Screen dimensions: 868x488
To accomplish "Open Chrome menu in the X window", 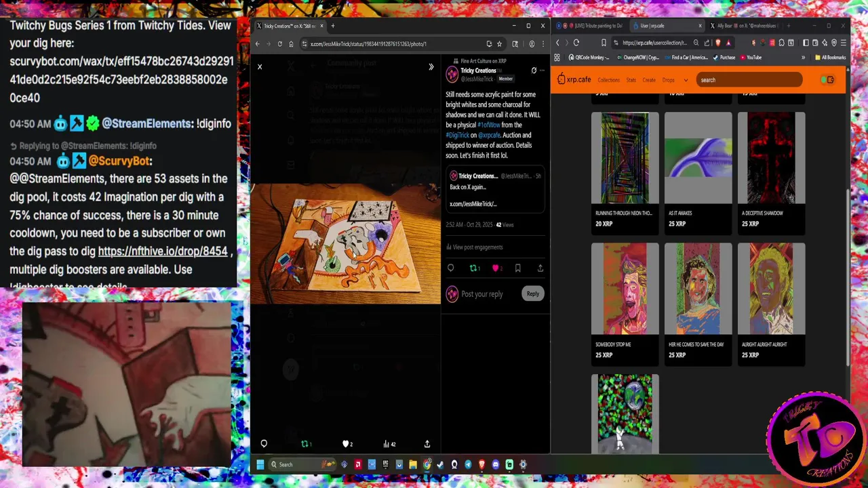I will [542, 44].
